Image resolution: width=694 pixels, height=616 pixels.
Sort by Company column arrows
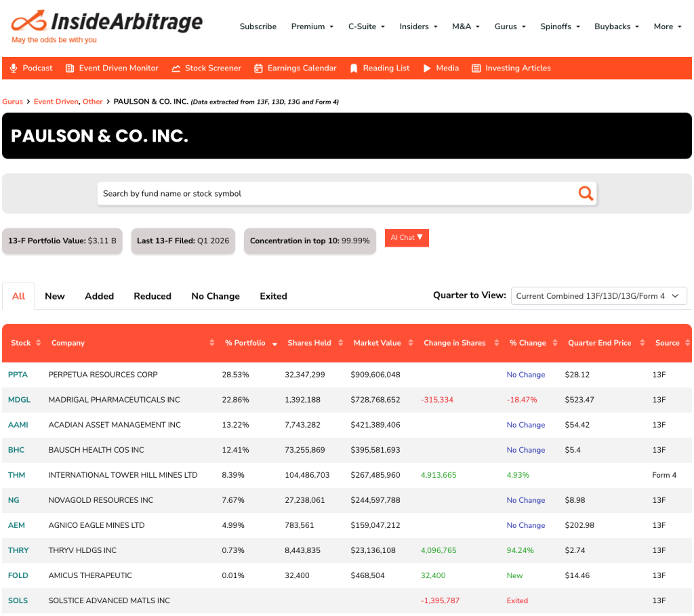point(212,342)
